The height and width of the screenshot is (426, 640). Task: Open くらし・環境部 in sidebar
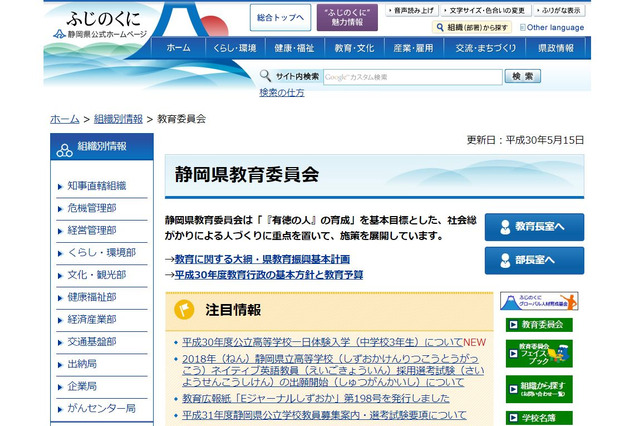tap(102, 253)
